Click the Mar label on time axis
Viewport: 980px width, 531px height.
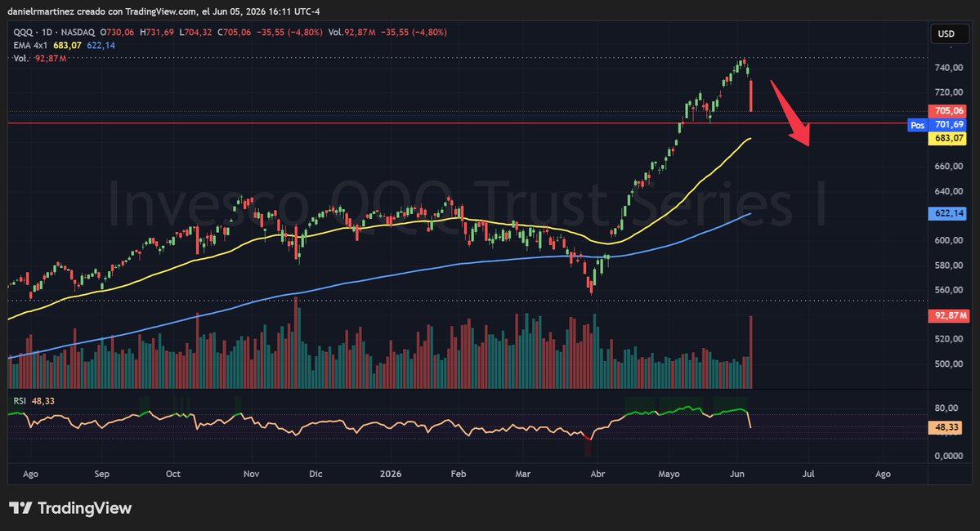click(522, 474)
